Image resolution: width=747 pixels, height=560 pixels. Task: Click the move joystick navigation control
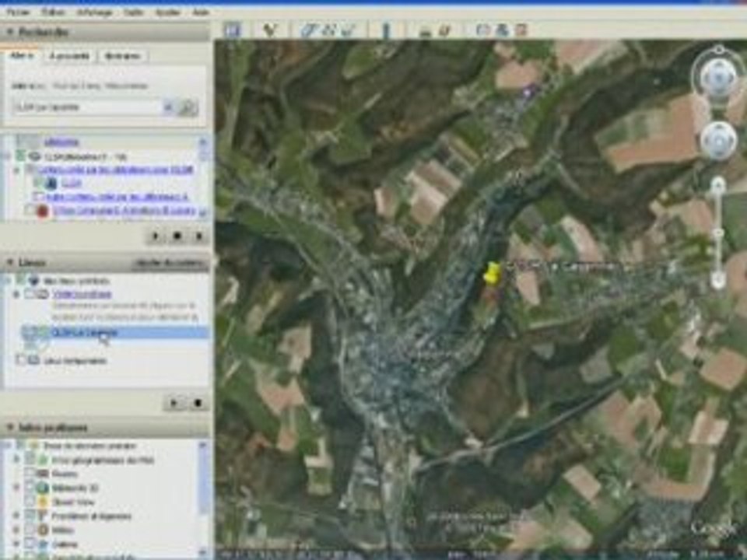click(719, 141)
